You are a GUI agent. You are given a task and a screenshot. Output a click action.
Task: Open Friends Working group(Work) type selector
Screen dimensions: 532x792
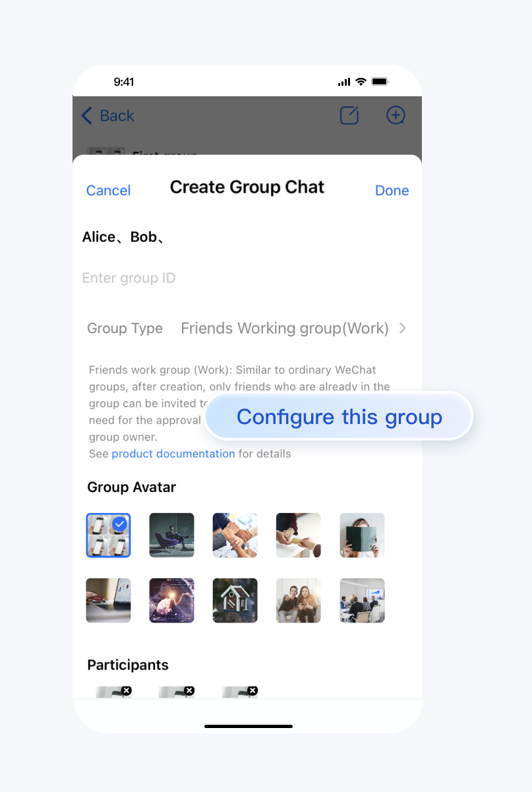tap(285, 328)
